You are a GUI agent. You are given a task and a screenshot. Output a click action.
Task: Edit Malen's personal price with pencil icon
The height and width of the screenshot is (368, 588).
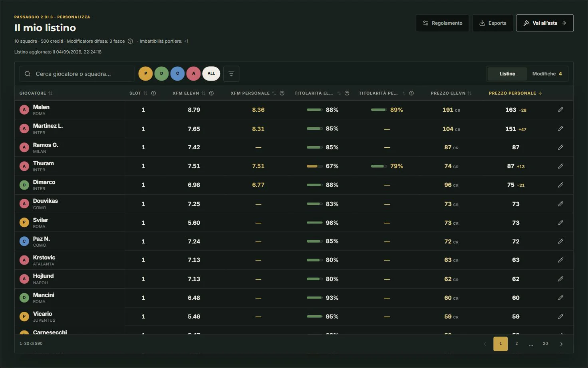click(560, 110)
